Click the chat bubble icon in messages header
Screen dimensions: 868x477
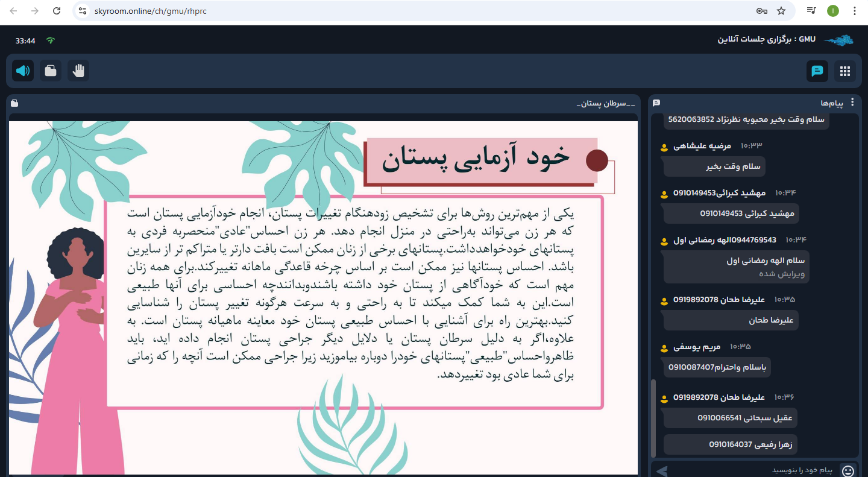point(656,103)
